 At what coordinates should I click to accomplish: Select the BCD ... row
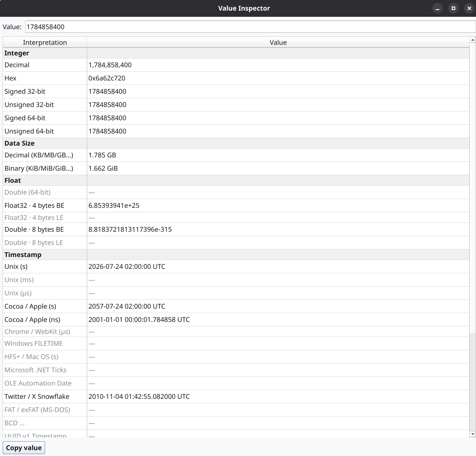(x=236, y=423)
